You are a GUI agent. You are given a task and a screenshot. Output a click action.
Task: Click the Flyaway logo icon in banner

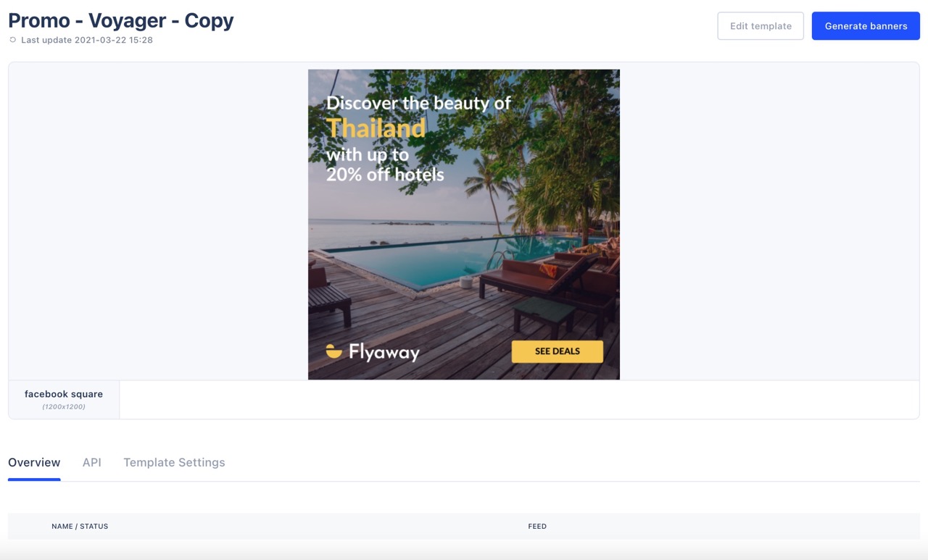[x=333, y=351]
